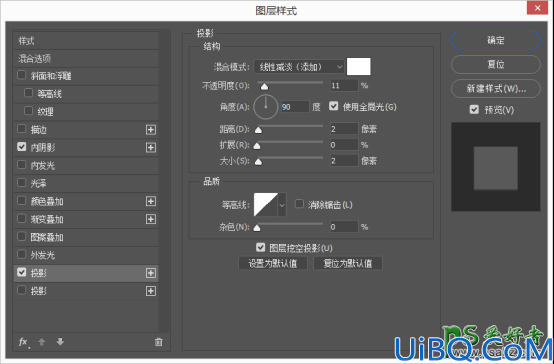Image resolution: width=554 pixels, height=364 pixels.
Task: Open white shadow color swatch
Action: (359, 66)
